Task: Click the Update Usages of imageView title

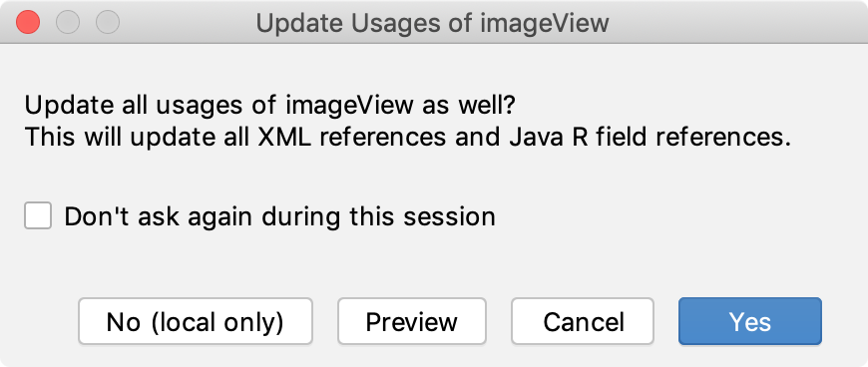Action: click(432, 23)
